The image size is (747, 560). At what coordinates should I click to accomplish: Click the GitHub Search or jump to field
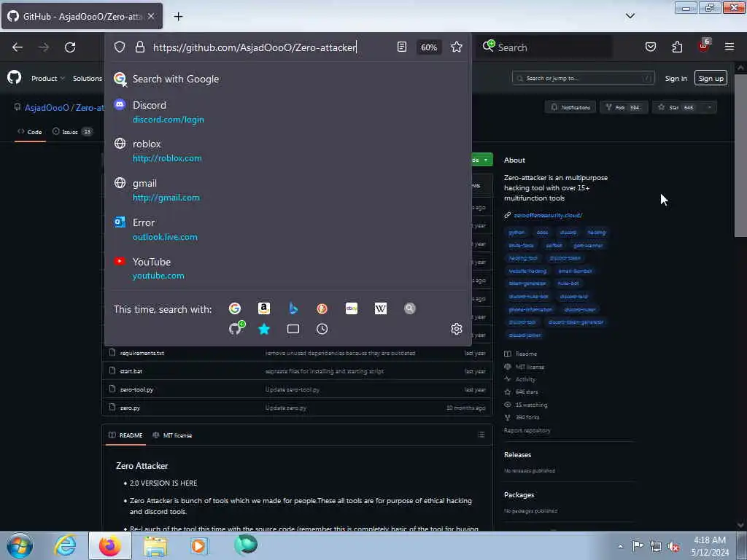(x=583, y=78)
